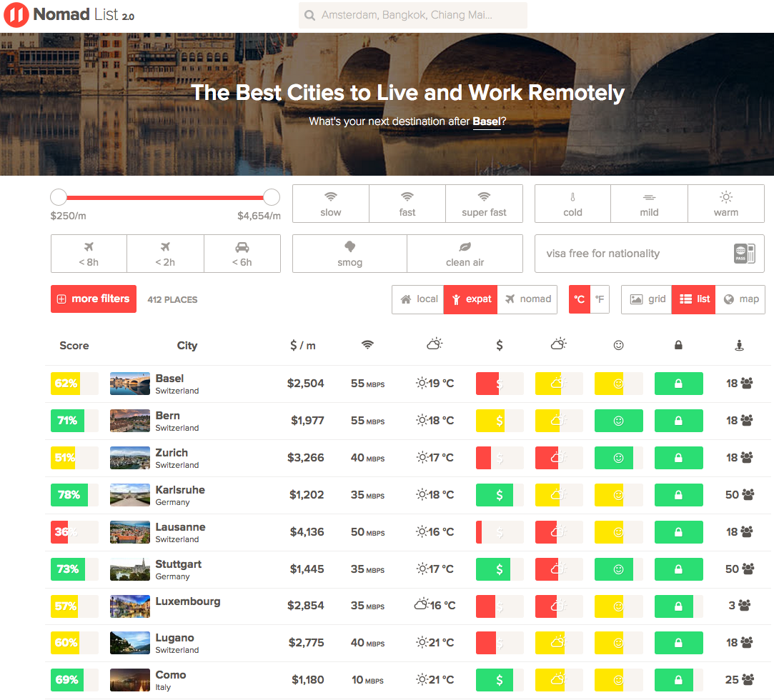Image resolution: width=774 pixels, height=700 pixels.
Task: Open visa free for nationality selector
Action: tap(649, 254)
